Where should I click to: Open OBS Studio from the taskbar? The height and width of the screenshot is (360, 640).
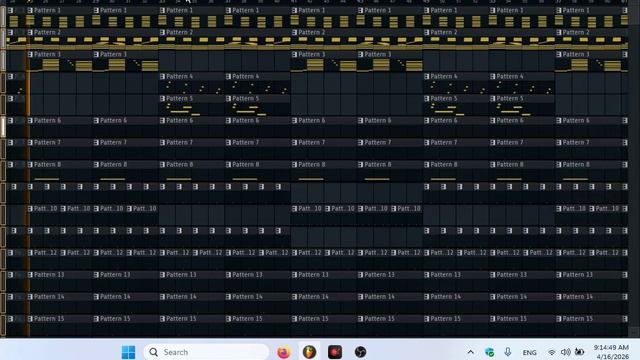click(360, 352)
